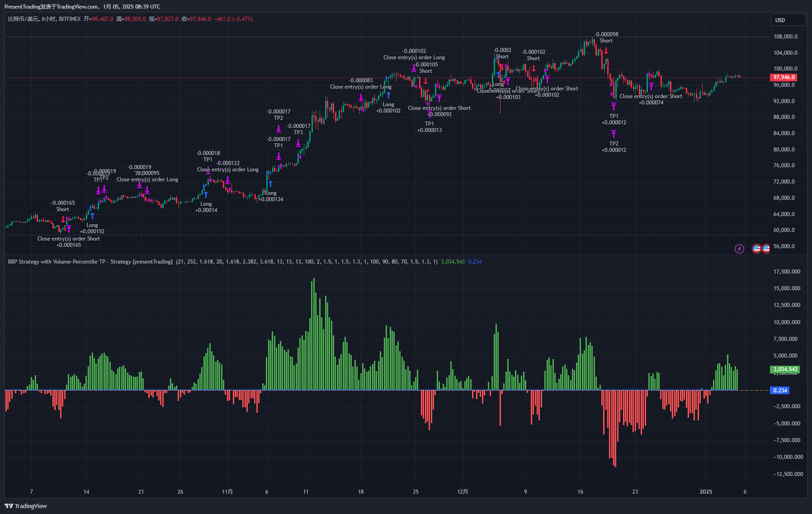Click the 84,000.0 price axis label
This screenshot has width=812, height=514.
[x=784, y=133]
